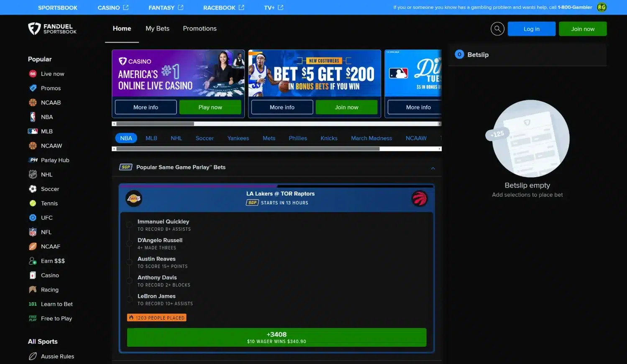Click the NCAAW basketball icon

33,146
